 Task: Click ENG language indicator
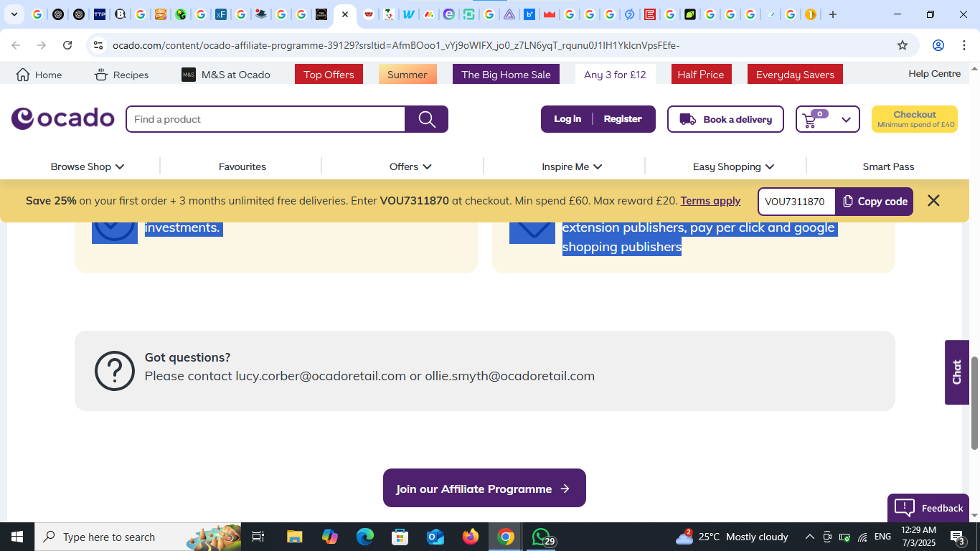coord(882,537)
